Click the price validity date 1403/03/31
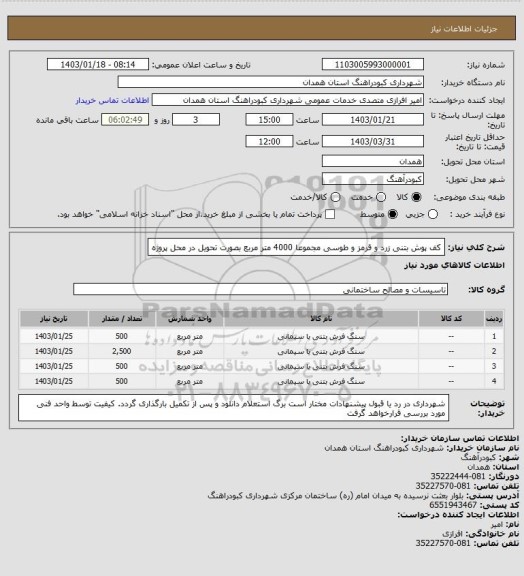The image size is (524, 576). click(373, 141)
